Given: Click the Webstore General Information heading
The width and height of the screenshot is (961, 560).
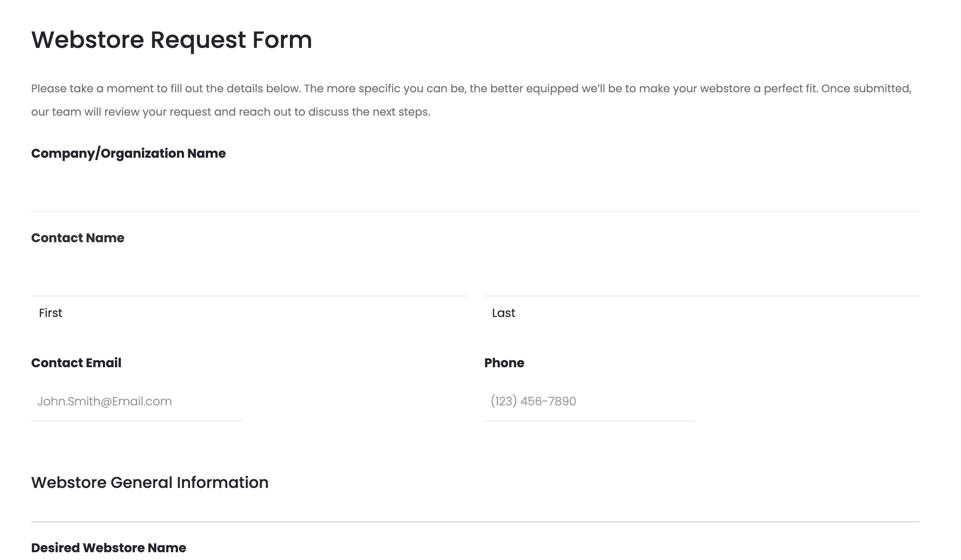Looking at the screenshot, I should (150, 483).
